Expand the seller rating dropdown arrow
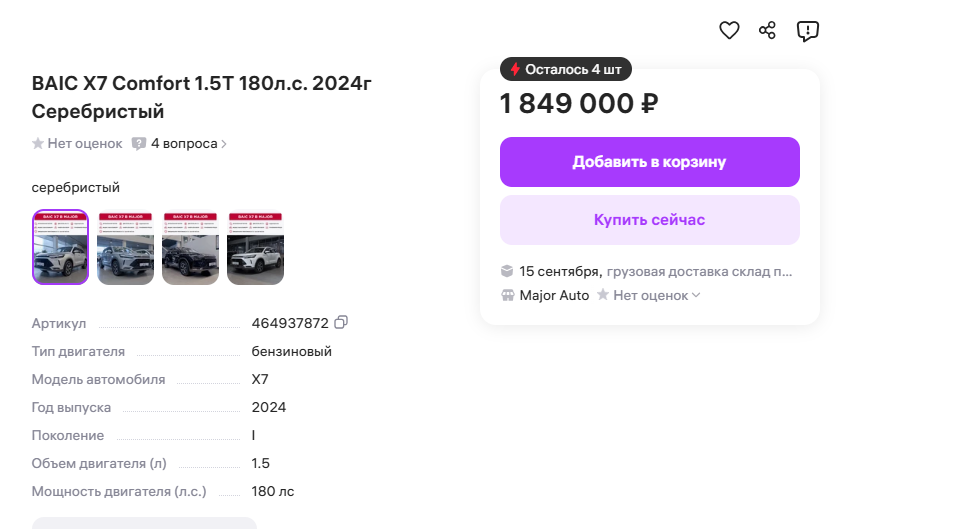Screen dimensions: 967x529 (x=697, y=296)
